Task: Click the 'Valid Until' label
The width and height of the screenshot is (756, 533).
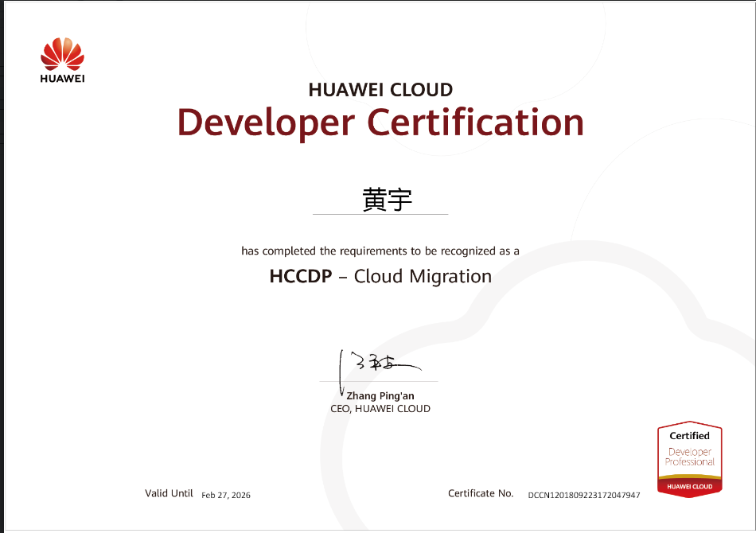Action: [x=169, y=493]
